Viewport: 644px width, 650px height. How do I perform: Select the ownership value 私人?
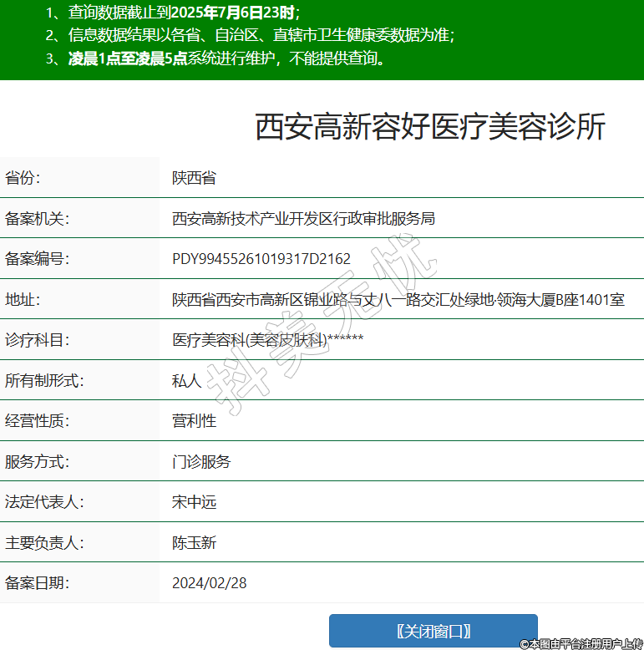[186, 381]
